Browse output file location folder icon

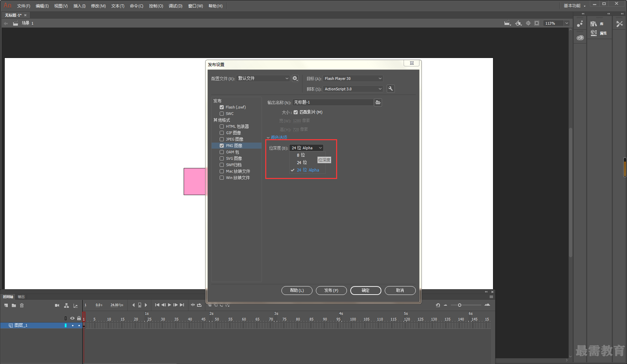coord(378,102)
